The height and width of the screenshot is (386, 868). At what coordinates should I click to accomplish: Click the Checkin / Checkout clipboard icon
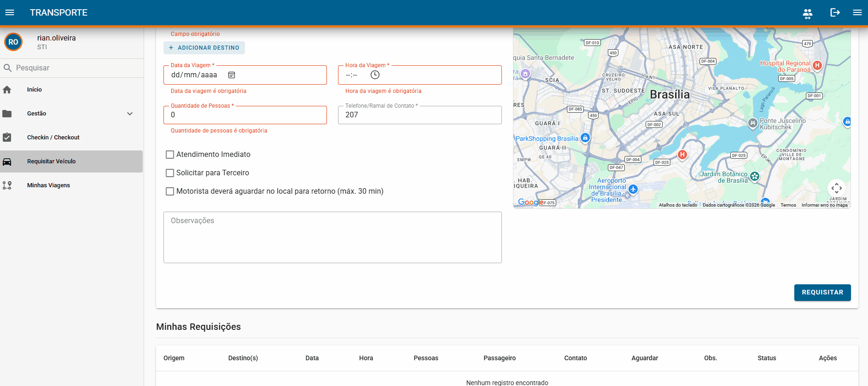click(7, 138)
